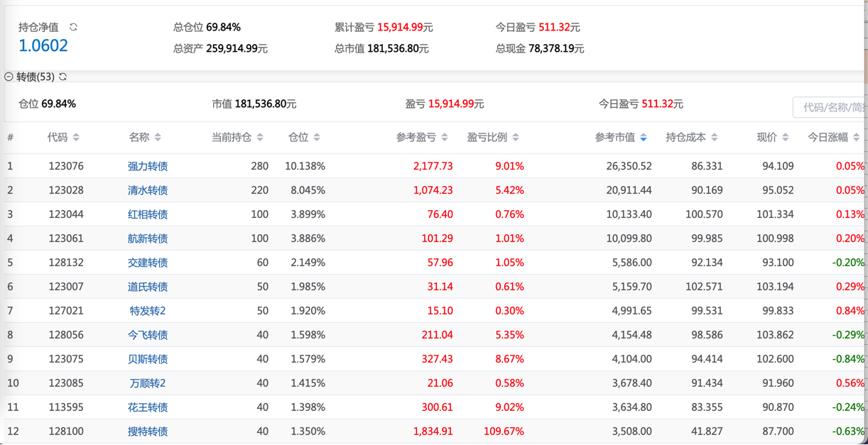868x445 pixels.
Task: Click the 代码 column header
Action: point(58,137)
